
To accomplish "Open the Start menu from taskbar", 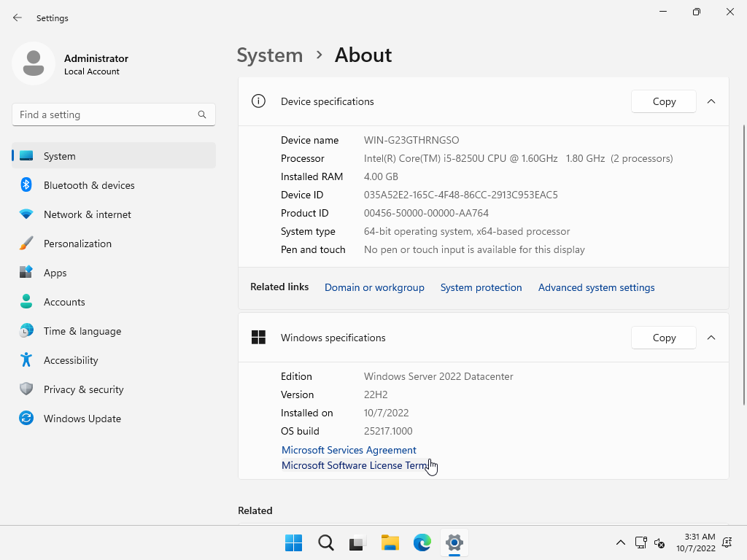I will point(293,542).
